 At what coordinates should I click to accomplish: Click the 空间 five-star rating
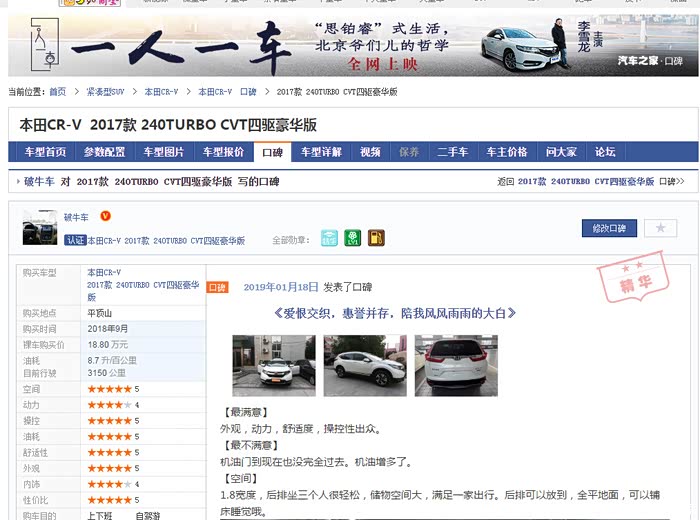click(110, 389)
